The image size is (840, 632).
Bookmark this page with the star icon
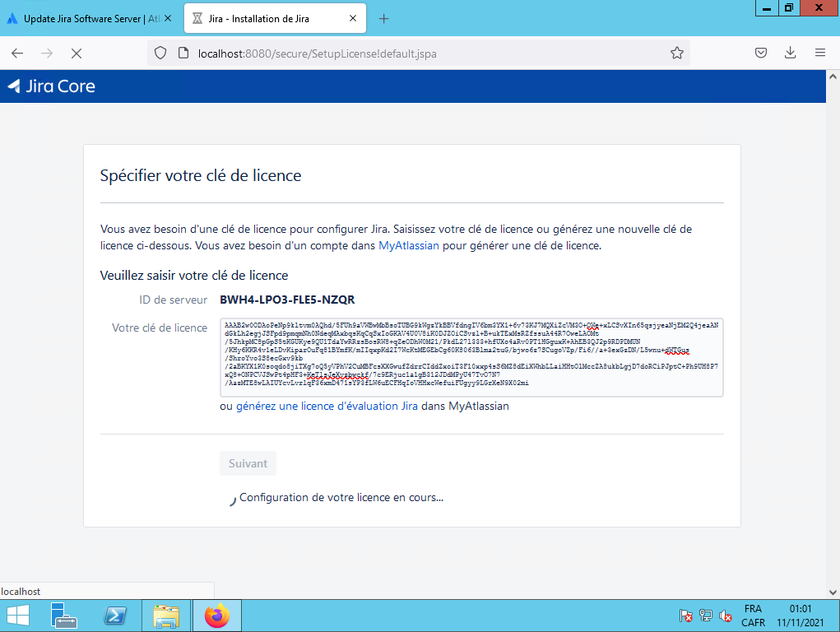click(x=676, y=53)
